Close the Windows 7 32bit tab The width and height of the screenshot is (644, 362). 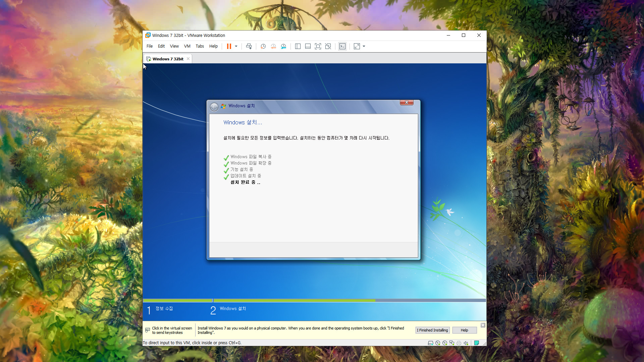point(188,59)
